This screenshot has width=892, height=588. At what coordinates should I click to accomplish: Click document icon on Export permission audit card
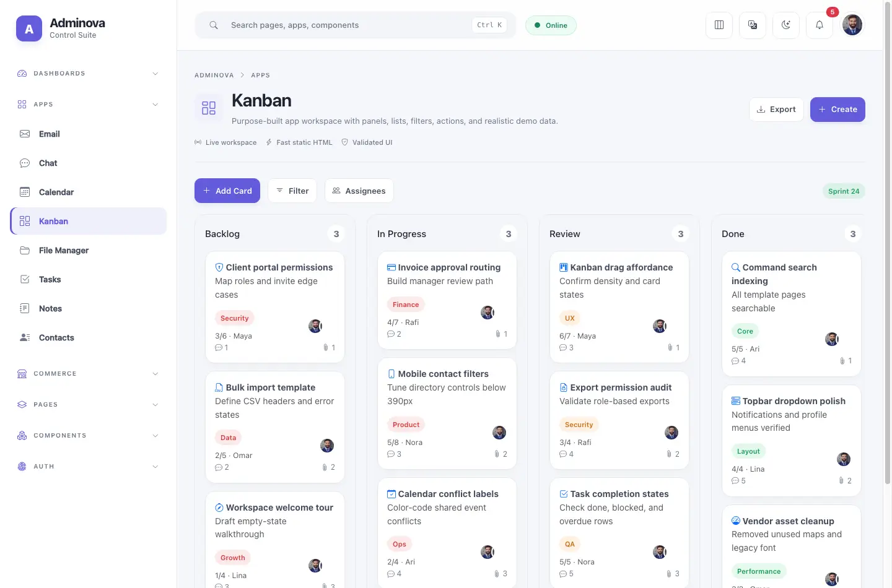coord(564,387)
